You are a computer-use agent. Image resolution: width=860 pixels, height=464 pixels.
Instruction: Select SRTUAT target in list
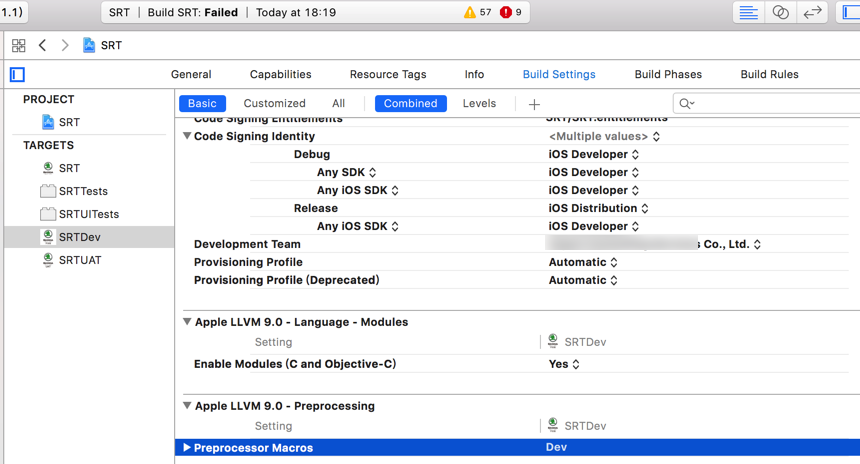pyautogui.click(x=79, y=260)
